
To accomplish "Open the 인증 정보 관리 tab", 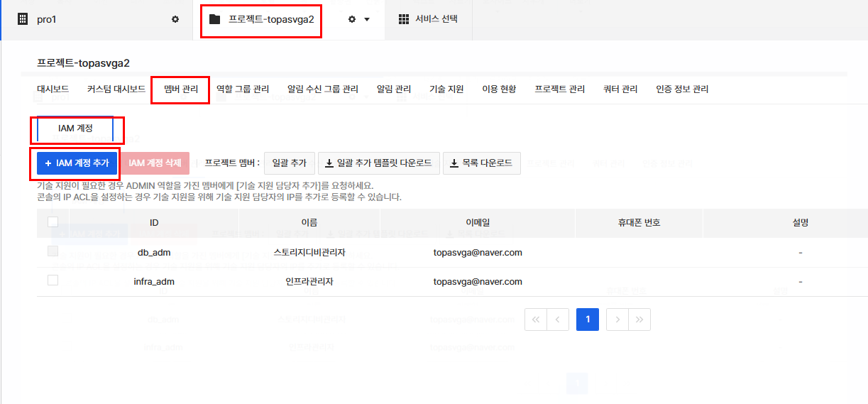I will 682,89.
